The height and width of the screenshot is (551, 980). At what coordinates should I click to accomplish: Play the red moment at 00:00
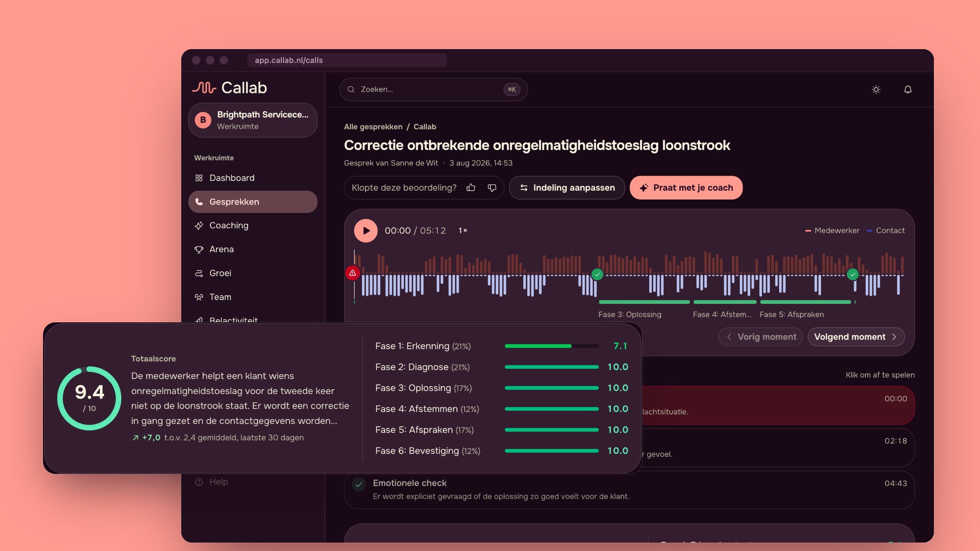point(778,405)
